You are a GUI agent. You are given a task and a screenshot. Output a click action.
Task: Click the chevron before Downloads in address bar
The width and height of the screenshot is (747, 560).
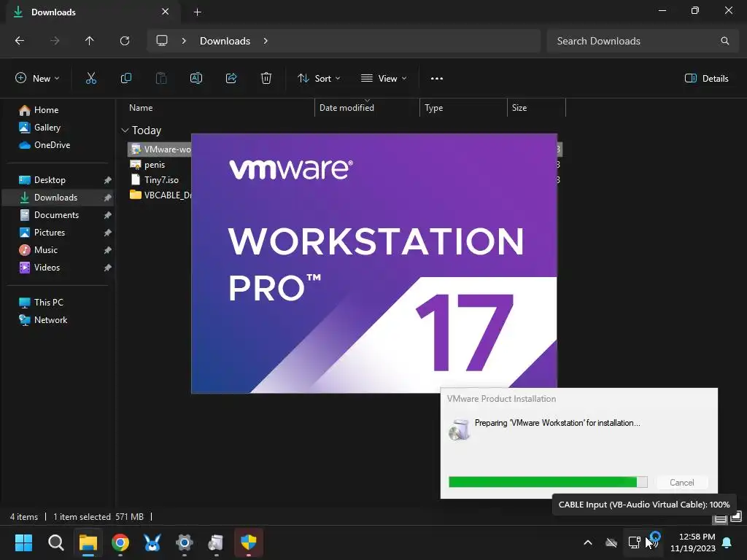(x=184, y=41)
